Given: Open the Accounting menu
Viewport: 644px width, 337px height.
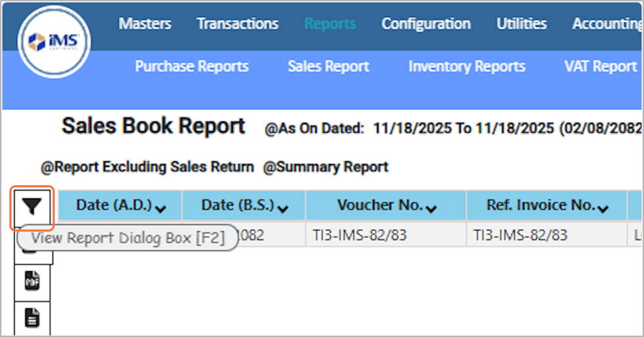Looking at the screenshot, I should 607,24.
